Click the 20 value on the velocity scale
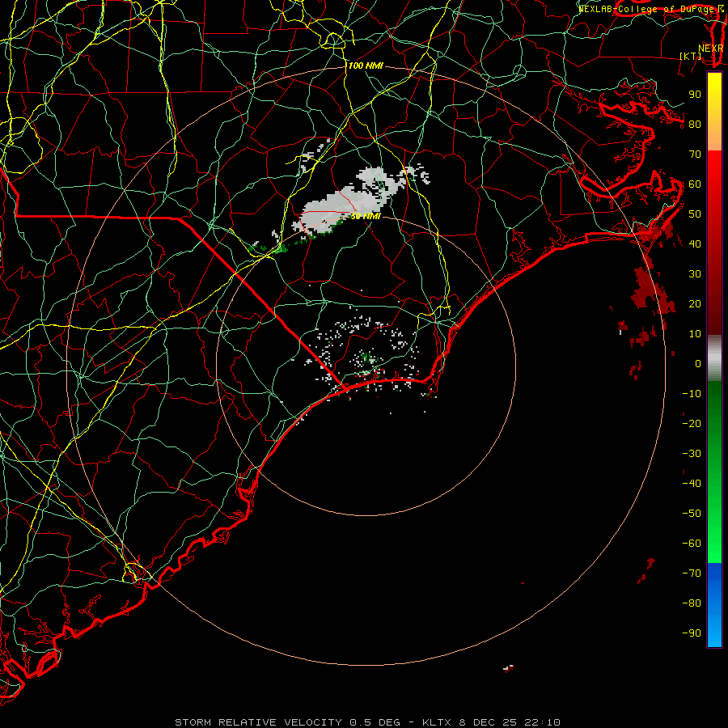The height and width of the screenshot is (728, 728). point(695,304)
